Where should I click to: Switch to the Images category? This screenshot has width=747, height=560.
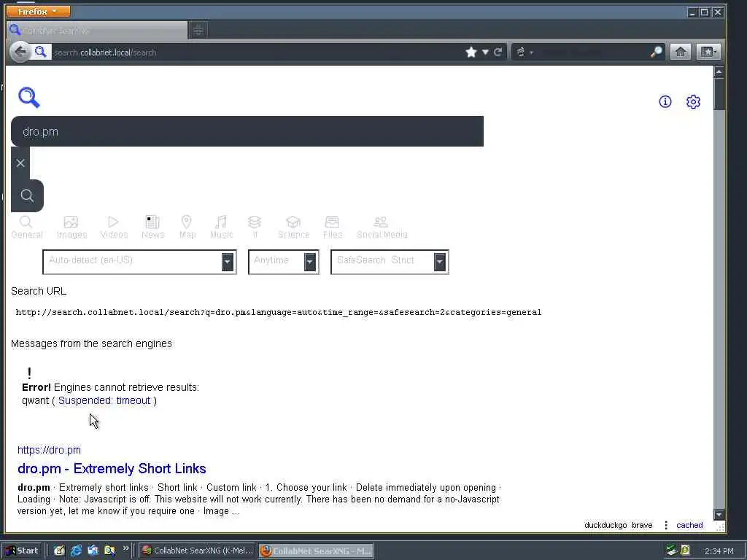point(71,227)
